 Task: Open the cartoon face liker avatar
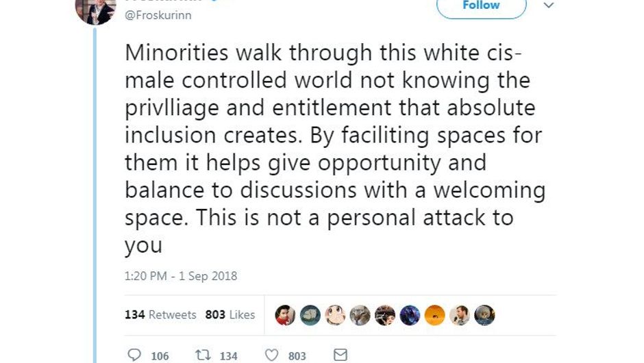click(x=335, y=315)
